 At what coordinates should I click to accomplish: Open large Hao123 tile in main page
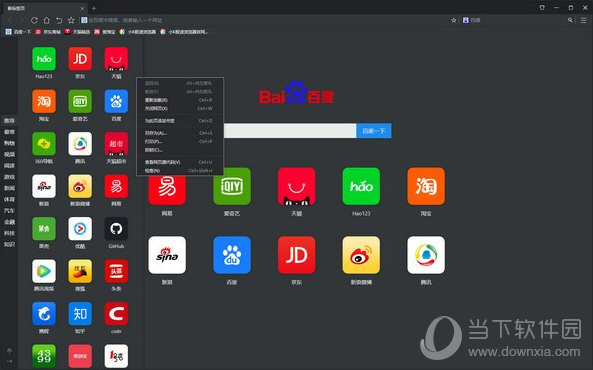361,186
